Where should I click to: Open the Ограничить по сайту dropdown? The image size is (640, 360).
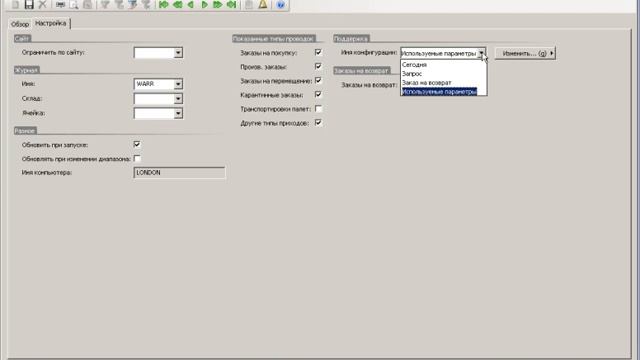[x=178, y=53]
